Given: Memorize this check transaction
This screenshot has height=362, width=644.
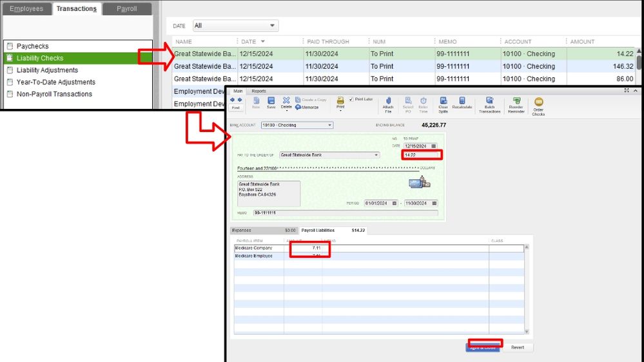Looking at the screenshot, I should click(x=307, y=107).
